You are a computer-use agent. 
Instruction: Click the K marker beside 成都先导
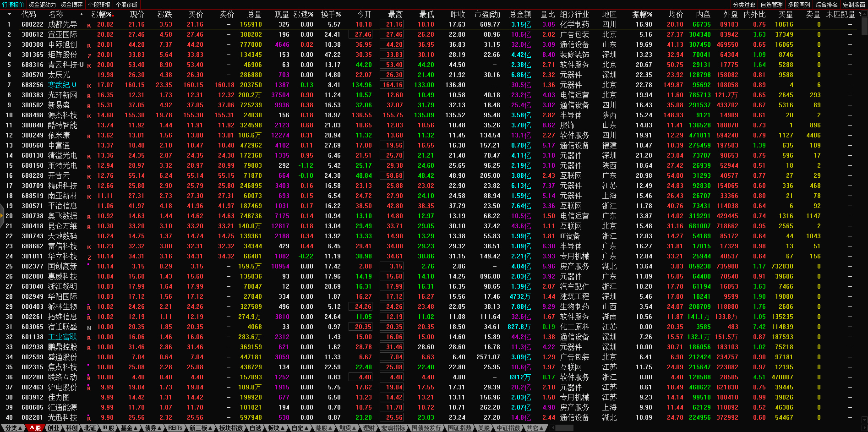(89, 25)
